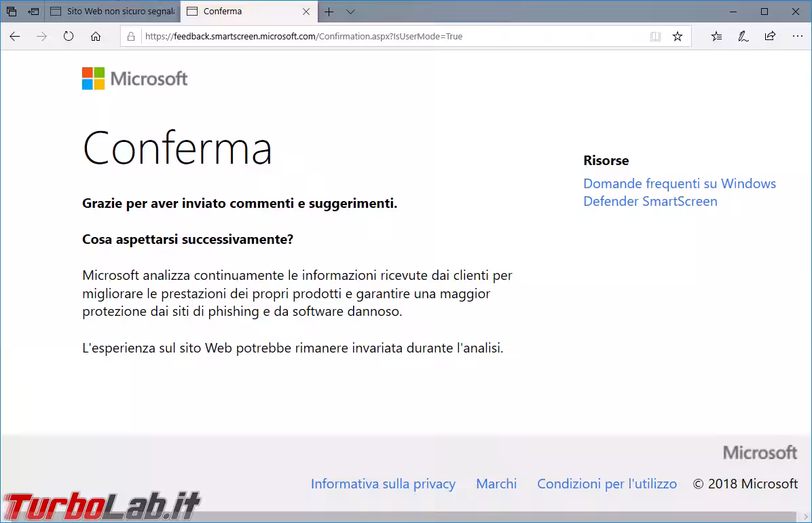This screenshot has width=812, height=523.
Task: Go back to the previous page
Action: [14, 36]
